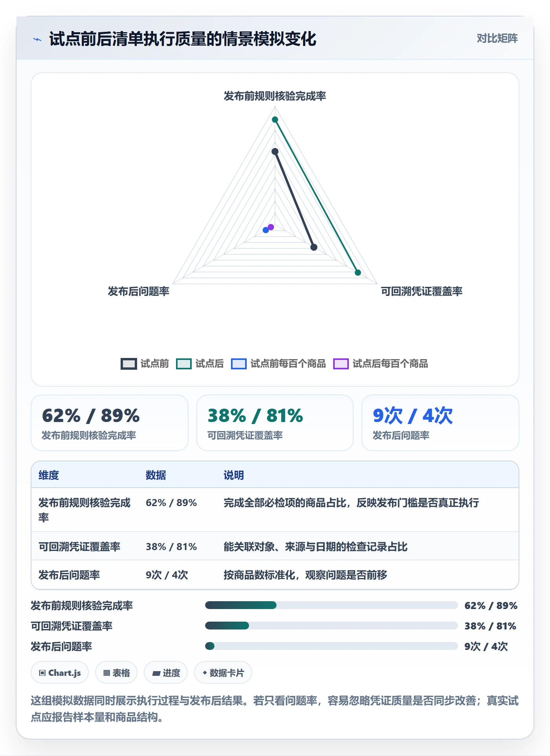Click the blue radar point near center
The width and height of the screenshot is (550, 756).
[x=266, y=230]
